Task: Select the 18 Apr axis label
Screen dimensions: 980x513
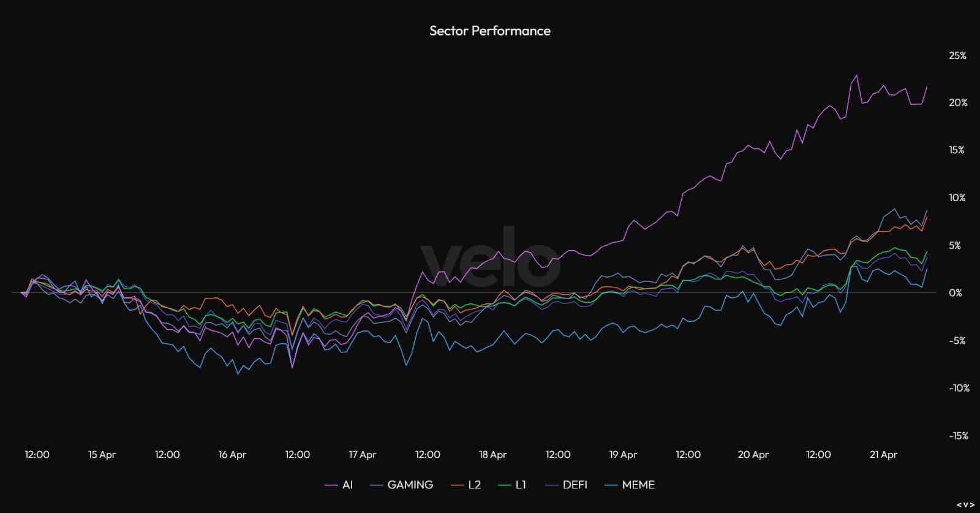Action: click(492, 455)
